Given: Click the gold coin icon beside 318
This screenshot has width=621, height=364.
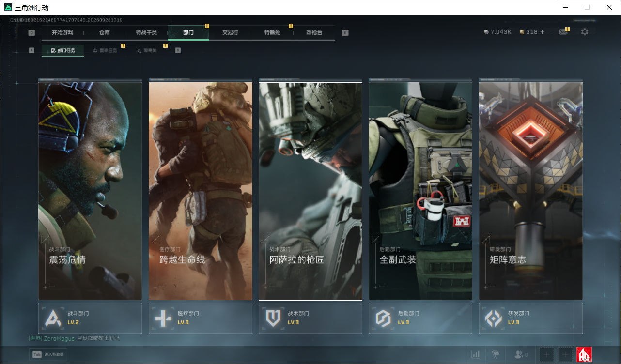Looking at the screenshot, I should point(522,32).
